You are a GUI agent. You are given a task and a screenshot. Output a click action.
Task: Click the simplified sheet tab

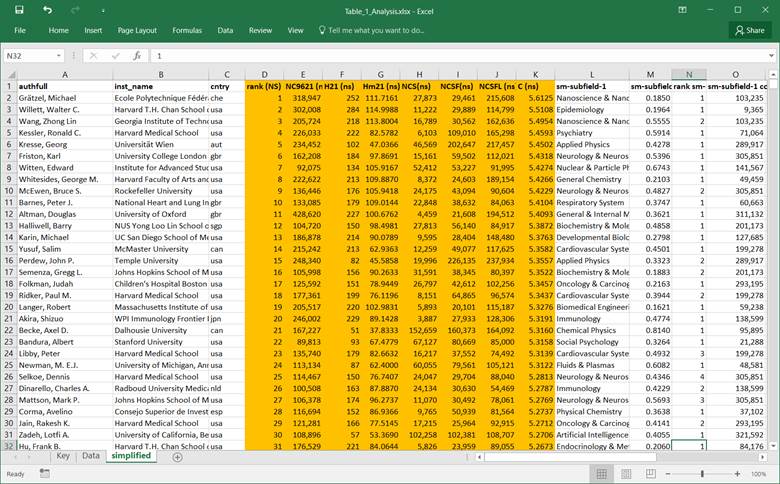click(131, 456)
